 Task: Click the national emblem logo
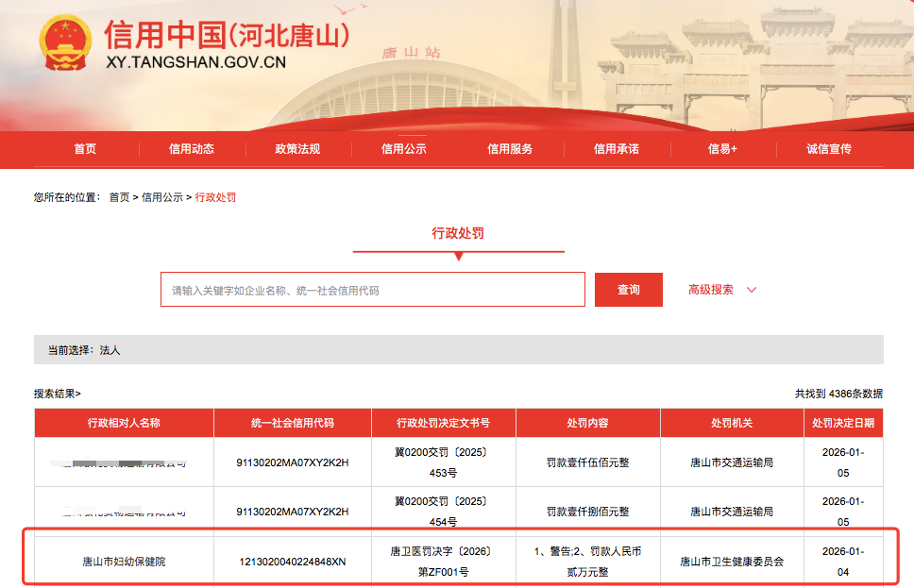pos(65,43)
